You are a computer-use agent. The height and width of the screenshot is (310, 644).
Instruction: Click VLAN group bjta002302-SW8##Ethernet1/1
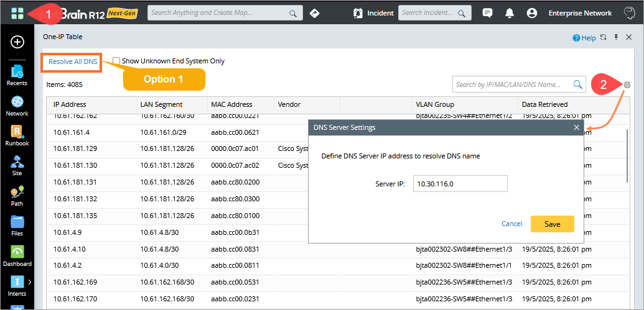coord(464,266)
